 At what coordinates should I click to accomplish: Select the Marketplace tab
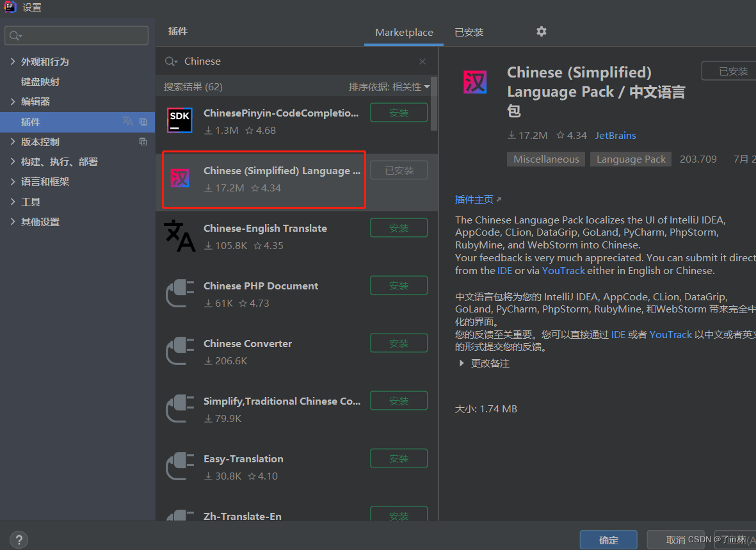[404, 32]
